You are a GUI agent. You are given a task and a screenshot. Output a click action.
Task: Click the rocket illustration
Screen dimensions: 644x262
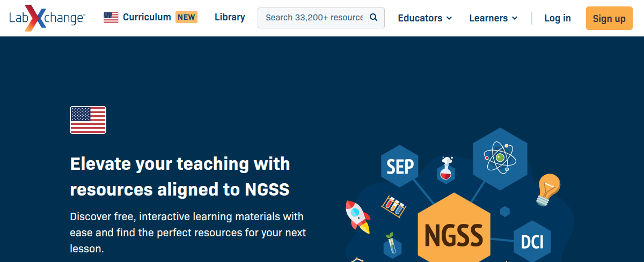pyautogui.click(x=358, y=216)
